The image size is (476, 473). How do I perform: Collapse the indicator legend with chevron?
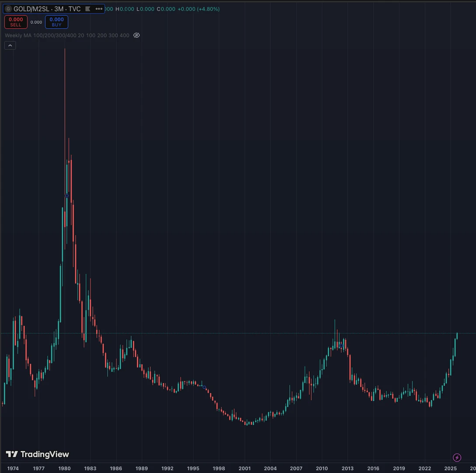coord(10,45)
